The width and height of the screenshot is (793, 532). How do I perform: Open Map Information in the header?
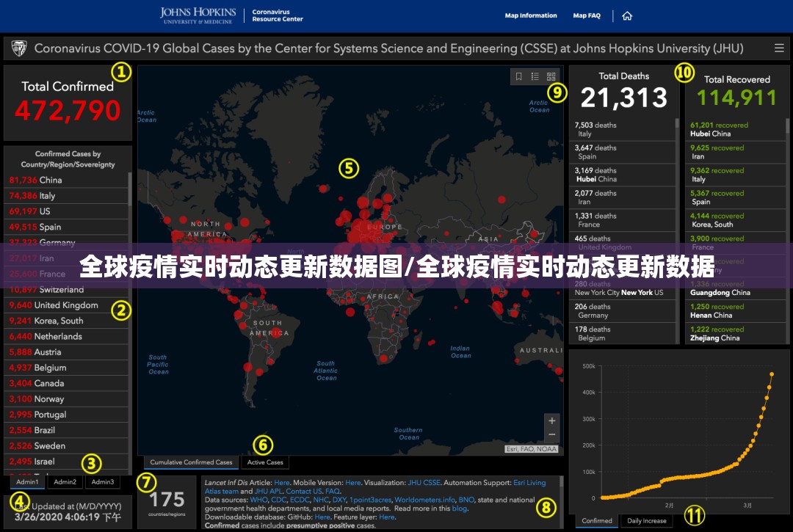[531, 15]
